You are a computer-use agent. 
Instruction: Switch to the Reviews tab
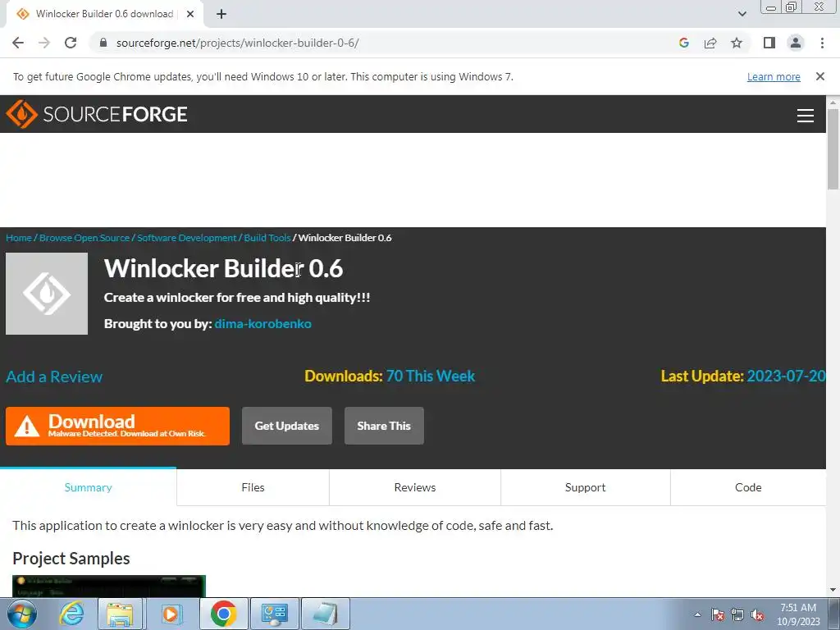coord(414,487)
